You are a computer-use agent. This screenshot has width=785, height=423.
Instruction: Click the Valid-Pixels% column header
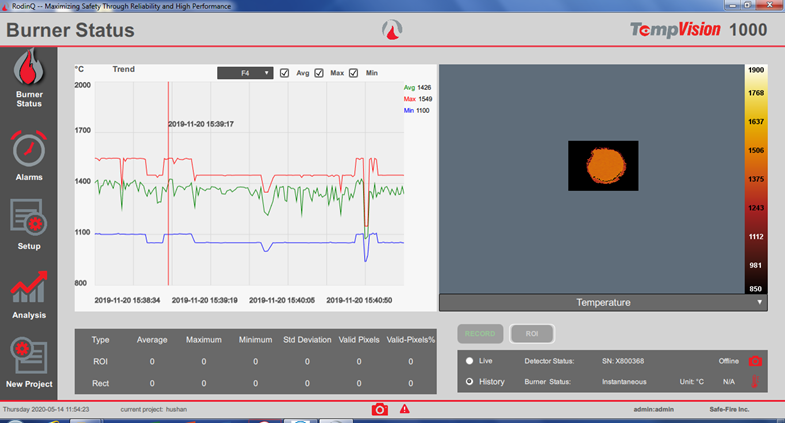click(411, 340)
